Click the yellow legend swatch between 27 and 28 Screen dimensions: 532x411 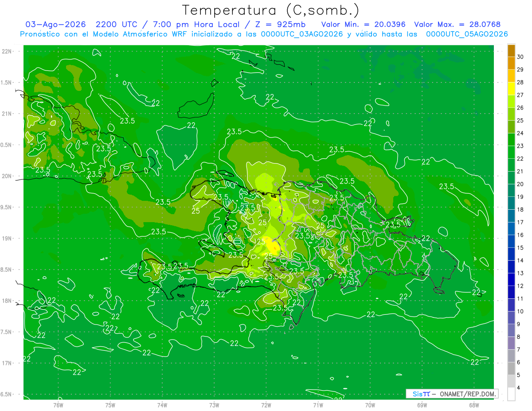[x=511, y=89]
